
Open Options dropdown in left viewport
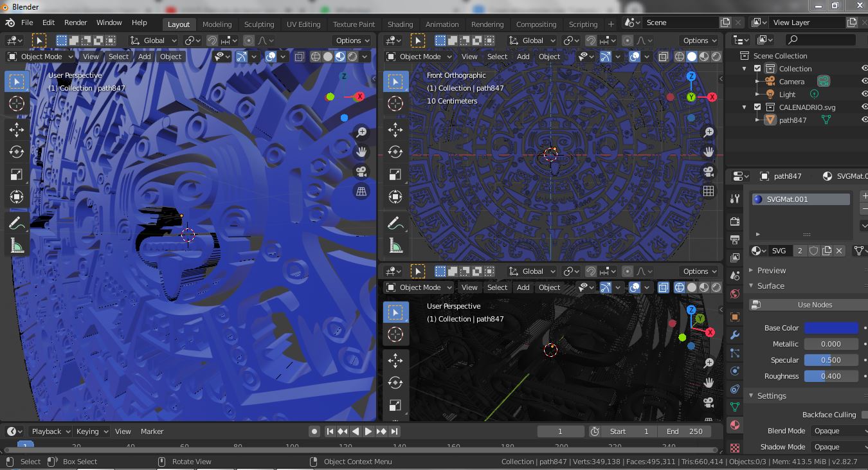(x=352, y=41)
